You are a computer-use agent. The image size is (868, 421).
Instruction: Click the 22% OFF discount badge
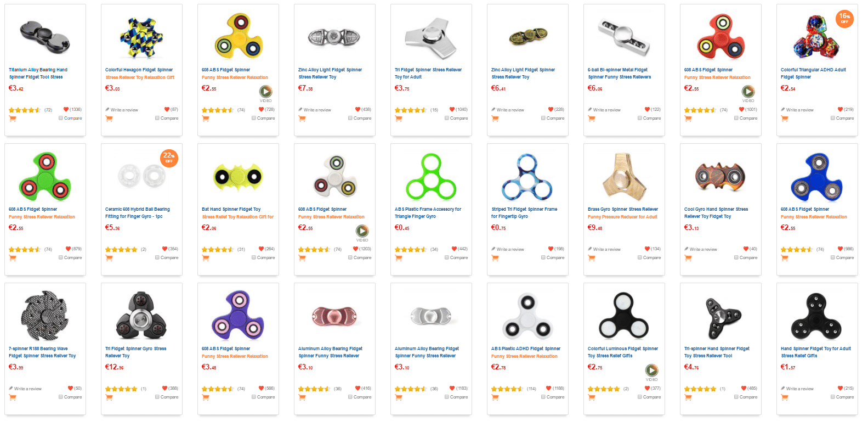tap(169, 158)
